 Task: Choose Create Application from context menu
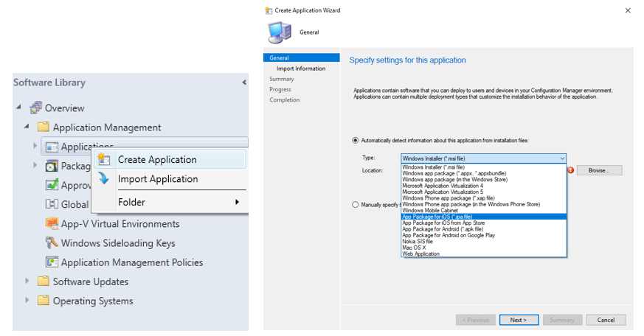click(x=157, y=160)
